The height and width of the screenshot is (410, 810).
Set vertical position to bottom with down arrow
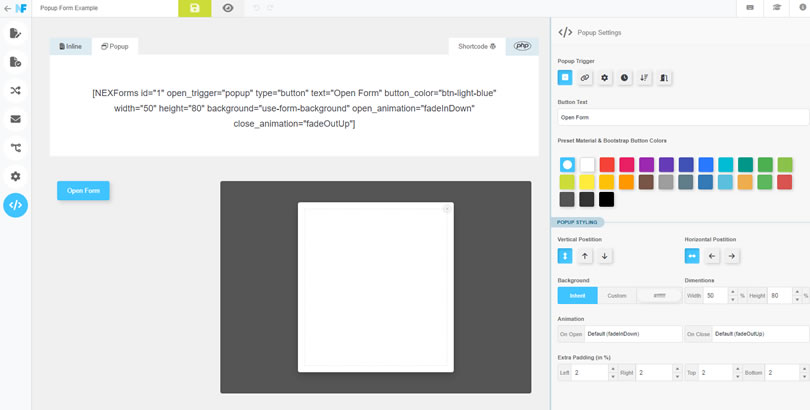coord(604,256)
